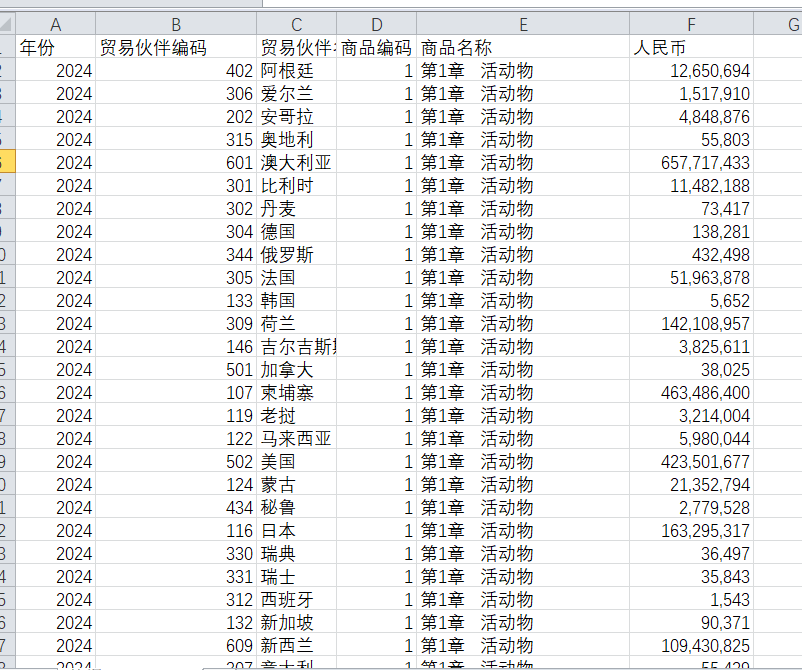Select column A header
Image resolution: width=802 pixels, height=670 pixels.
(55, 24)
